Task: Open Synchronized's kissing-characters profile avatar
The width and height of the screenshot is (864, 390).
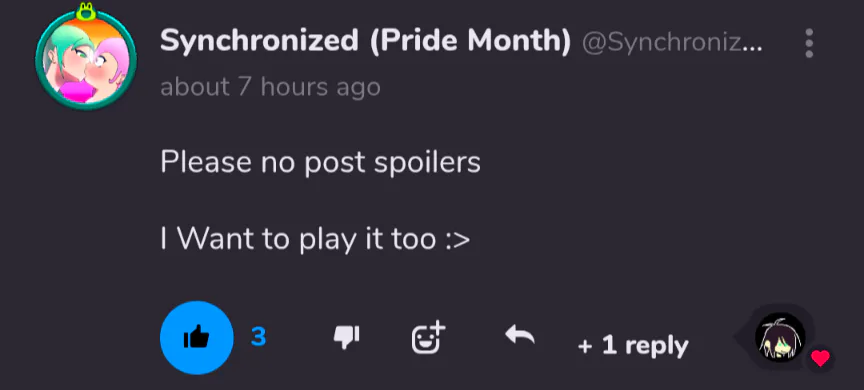Action: tap(85, 59)
